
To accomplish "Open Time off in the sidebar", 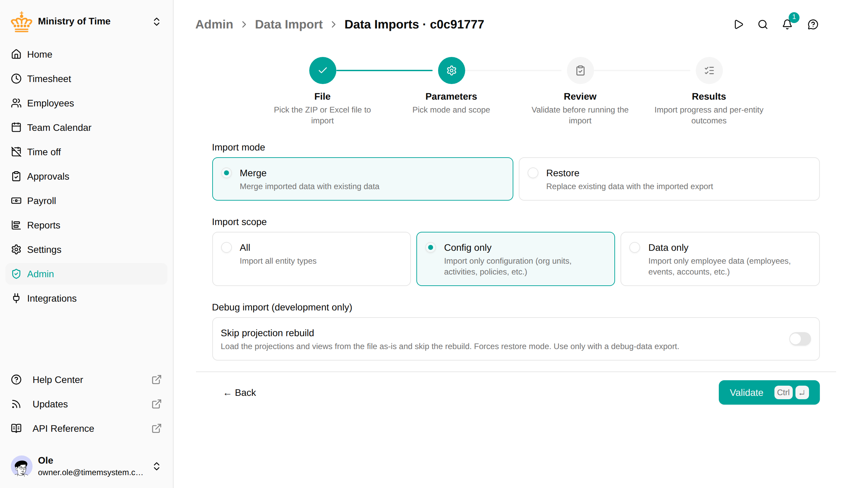I will pos(86,152).
